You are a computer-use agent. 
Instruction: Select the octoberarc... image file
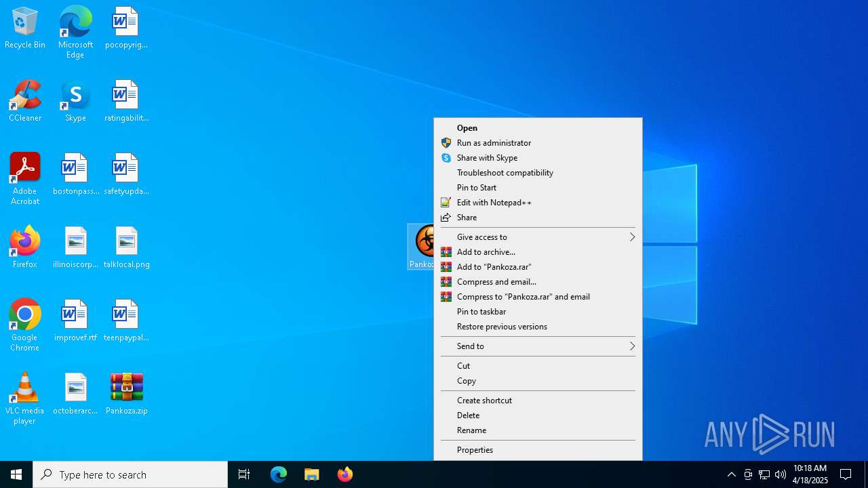click(75, 394)
